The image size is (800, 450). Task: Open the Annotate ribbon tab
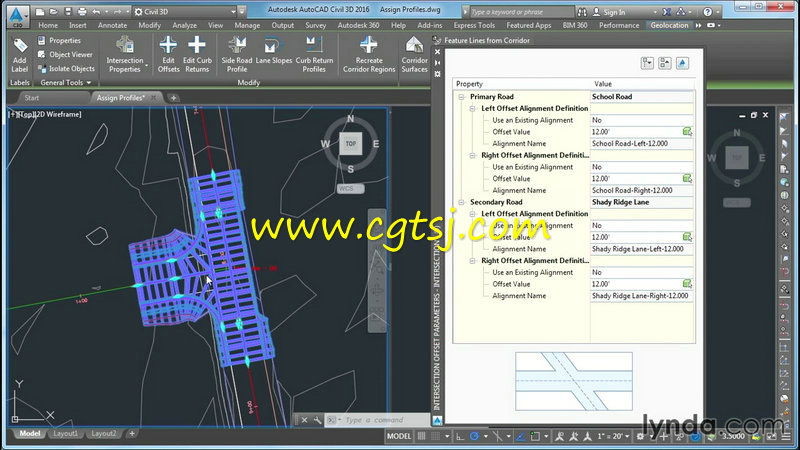click(x=112, y=25)
